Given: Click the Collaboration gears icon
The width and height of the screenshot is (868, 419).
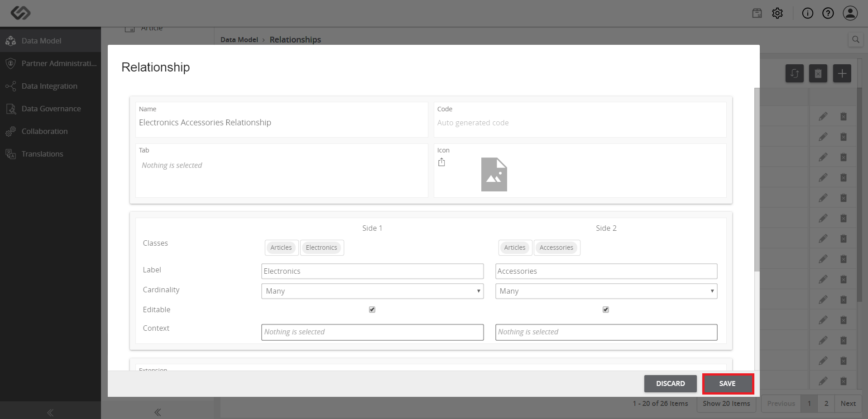Looking at the screenshot, I should coord(11,131).
